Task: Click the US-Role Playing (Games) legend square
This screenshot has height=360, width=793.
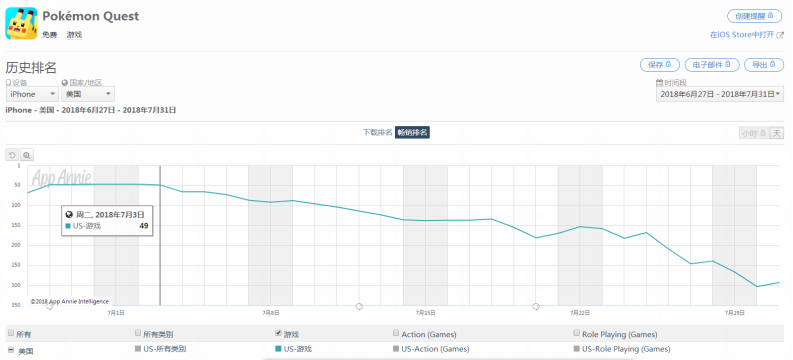Action: (577, 349)
